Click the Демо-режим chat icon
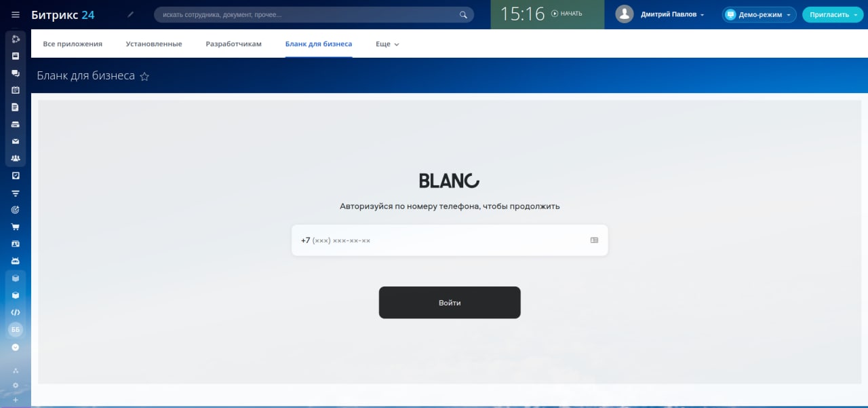This screenshot has width=868, height=408. click(x=730, y=14)
